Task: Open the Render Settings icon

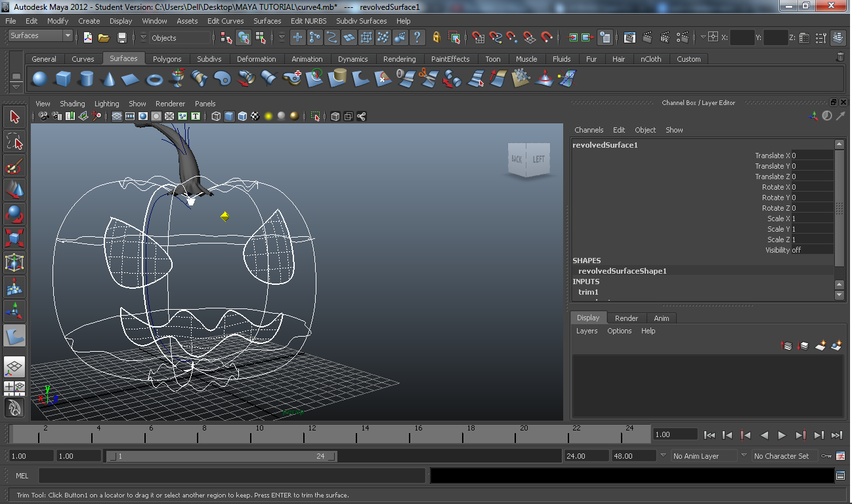Action: [x=683, y=37]
